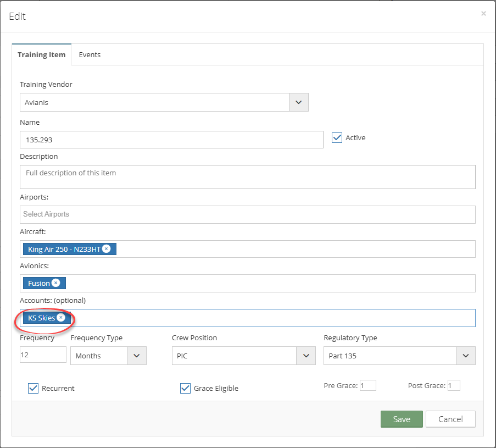
Task: Remove the KS Skies account tag
Action: click(x=61, y=318)
